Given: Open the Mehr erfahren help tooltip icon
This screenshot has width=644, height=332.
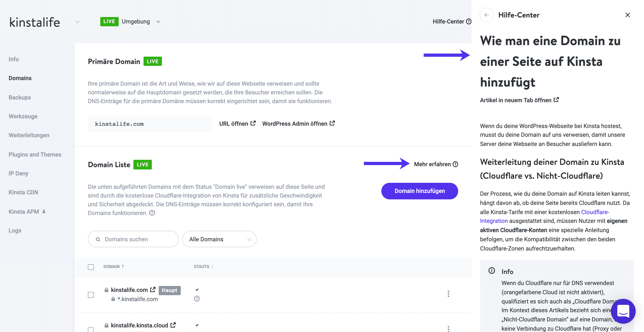Looking at the screenshot, I should tap(455, 164).
